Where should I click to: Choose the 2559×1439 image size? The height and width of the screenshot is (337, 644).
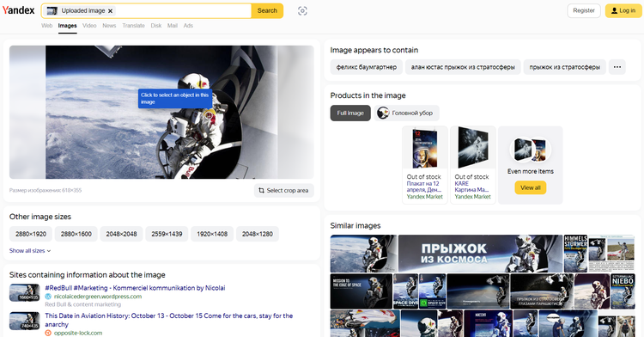tap(167, 234)
